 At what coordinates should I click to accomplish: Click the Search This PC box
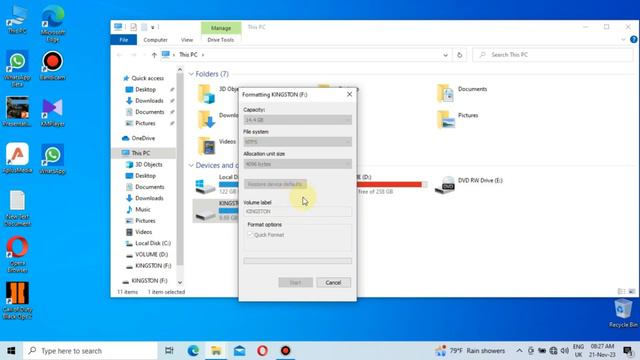point(553,55)
